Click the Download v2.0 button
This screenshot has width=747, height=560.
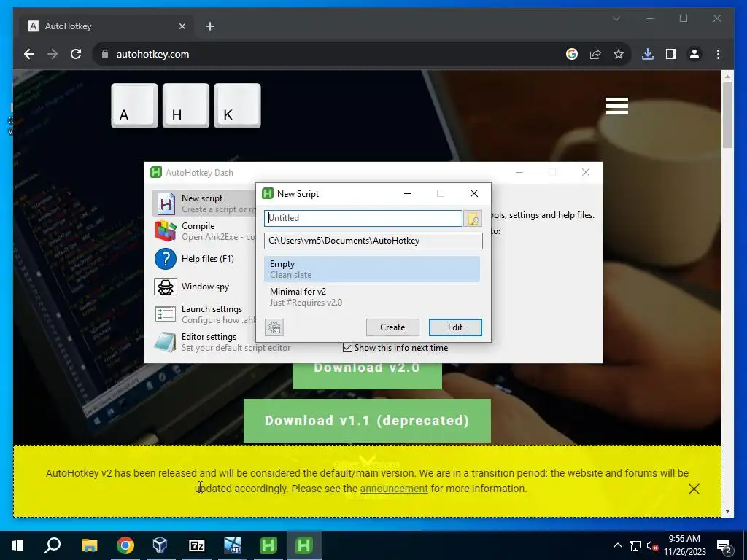(x=367, y=376)
